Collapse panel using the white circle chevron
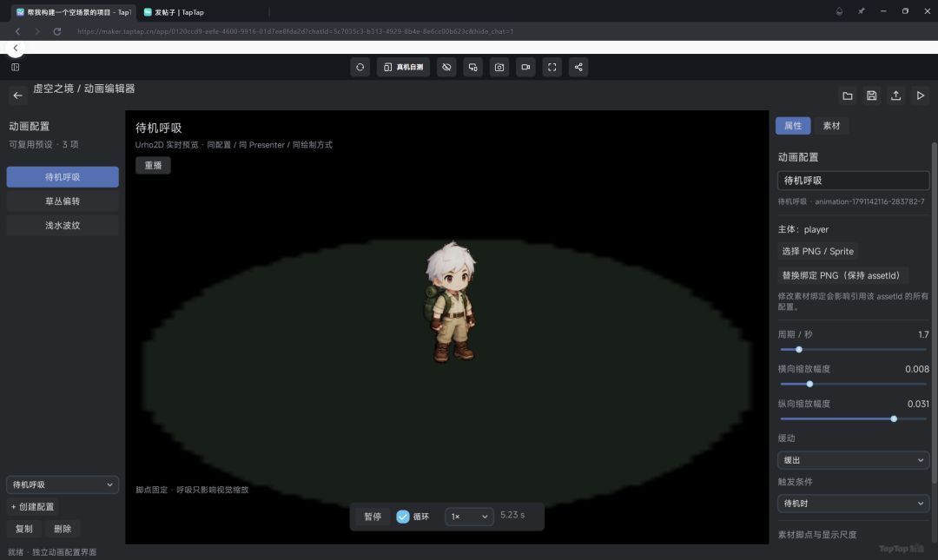 tap(16, 48)
